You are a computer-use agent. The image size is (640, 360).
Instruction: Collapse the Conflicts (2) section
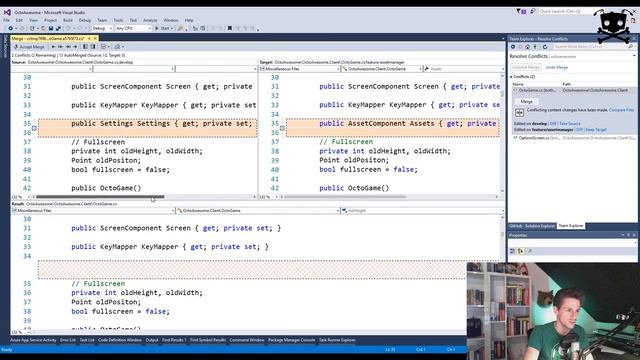click(511, 77)
